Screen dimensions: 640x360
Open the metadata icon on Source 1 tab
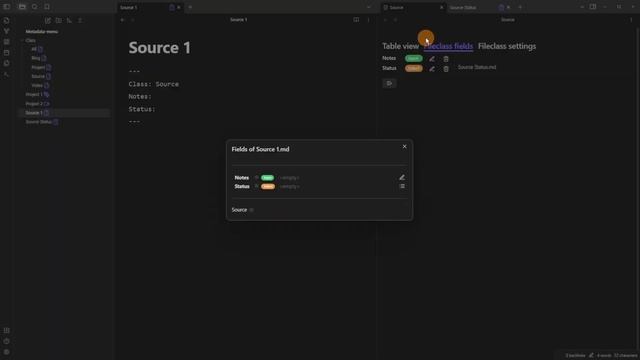coord(172,7)
